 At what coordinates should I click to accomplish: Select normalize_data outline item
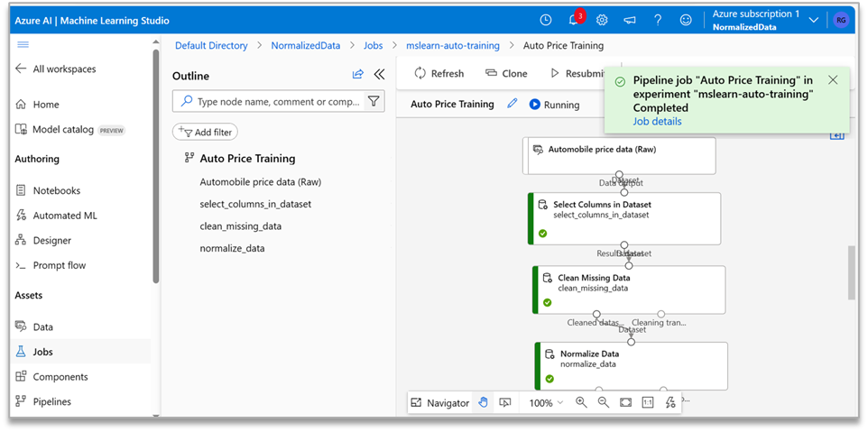pyautogui.click(x=232, y=248)
